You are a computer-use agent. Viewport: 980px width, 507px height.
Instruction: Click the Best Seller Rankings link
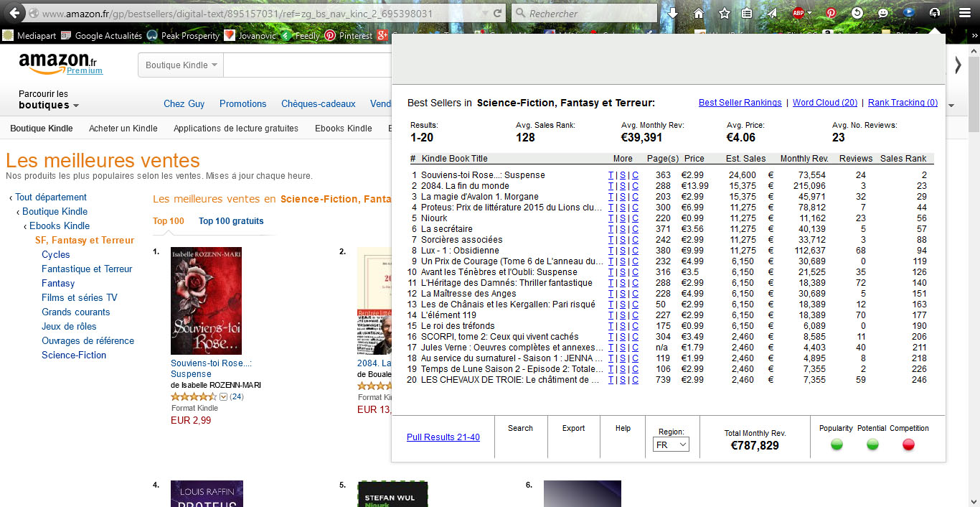[740, 103]
